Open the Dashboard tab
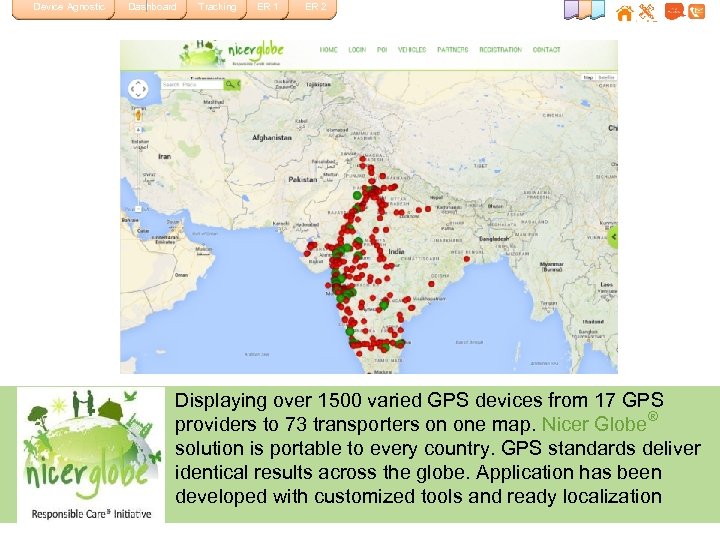Viewport: 720px width, 540px height. click(152, 9)
